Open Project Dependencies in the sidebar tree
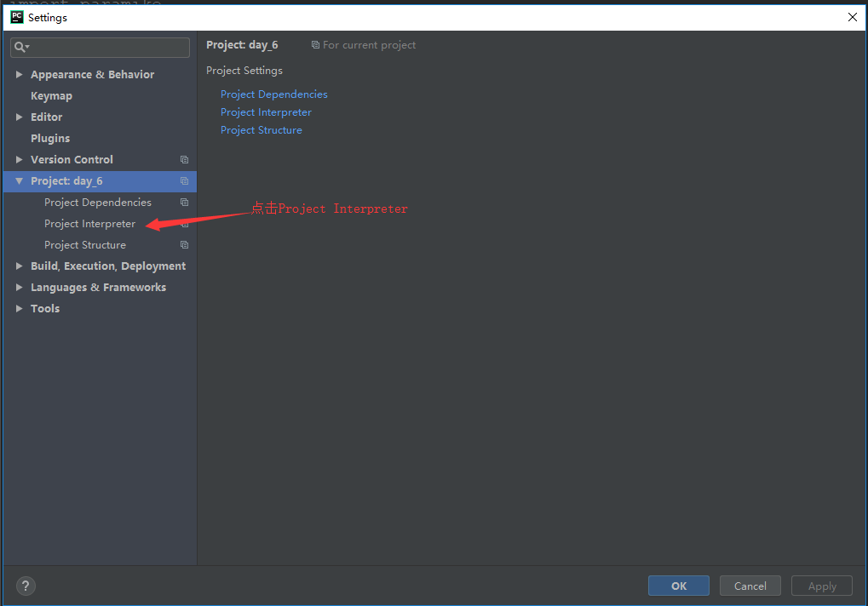This screenshot has height=606, width=868. pos(98,203)
